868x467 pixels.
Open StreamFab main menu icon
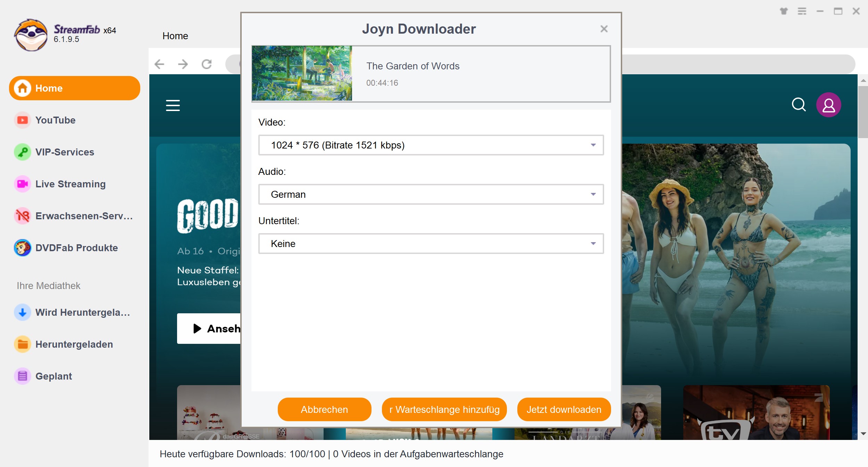tap(802, 11)
